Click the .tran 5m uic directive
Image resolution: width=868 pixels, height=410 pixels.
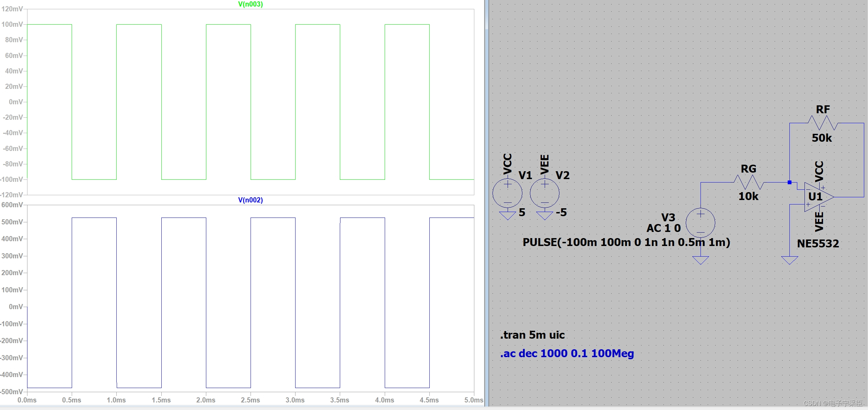tap(532, 335)
